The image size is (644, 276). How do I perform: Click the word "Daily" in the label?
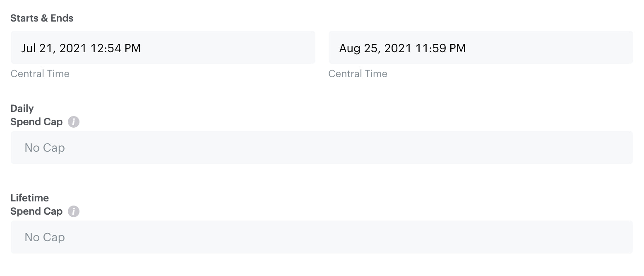(22, 109)
